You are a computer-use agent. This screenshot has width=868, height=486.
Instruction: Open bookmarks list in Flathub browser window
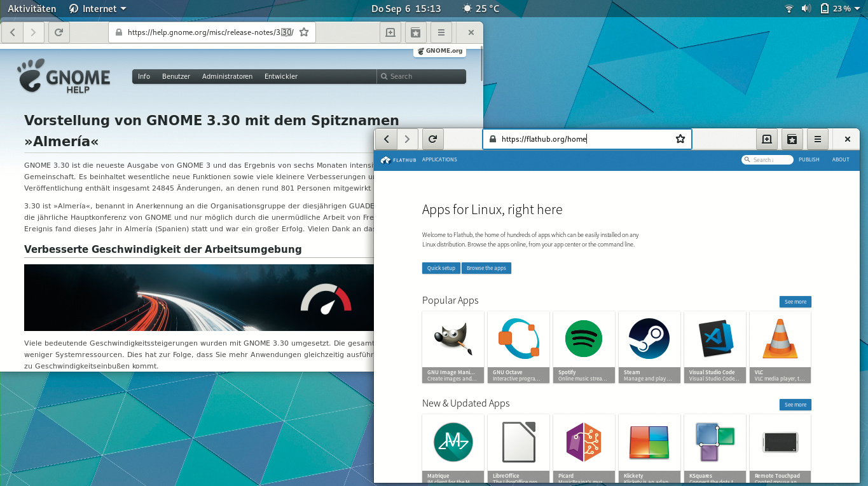792,139
